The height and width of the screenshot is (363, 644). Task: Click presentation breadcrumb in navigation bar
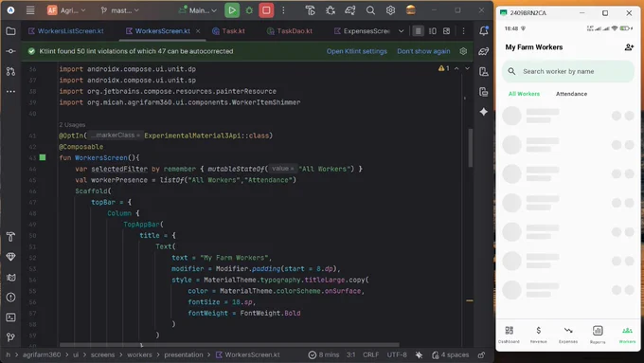click(184, 354)
